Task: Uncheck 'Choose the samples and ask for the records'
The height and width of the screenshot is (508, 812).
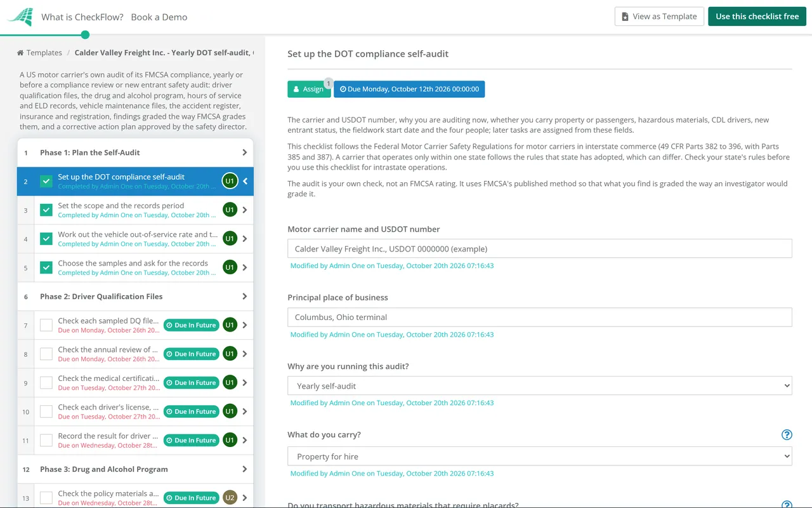Action: pos(46,267)
